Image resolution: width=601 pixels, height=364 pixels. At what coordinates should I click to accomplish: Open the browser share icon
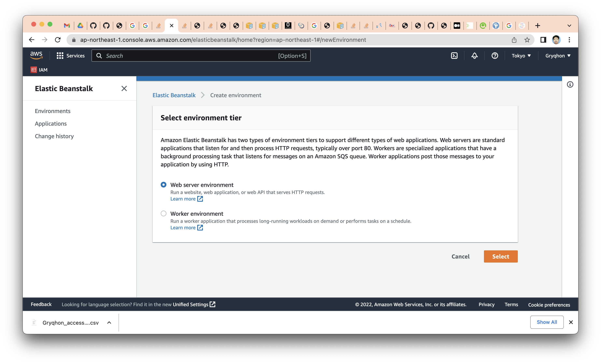514,40
